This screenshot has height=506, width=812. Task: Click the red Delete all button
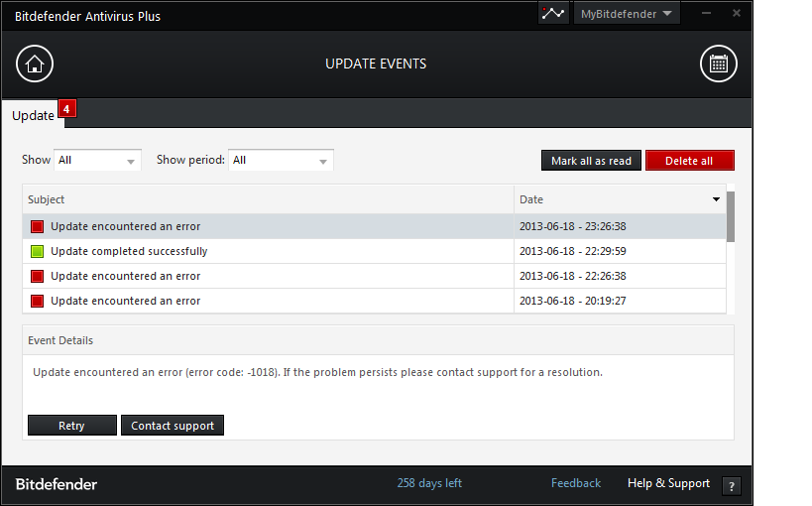(x=689, y=161)
